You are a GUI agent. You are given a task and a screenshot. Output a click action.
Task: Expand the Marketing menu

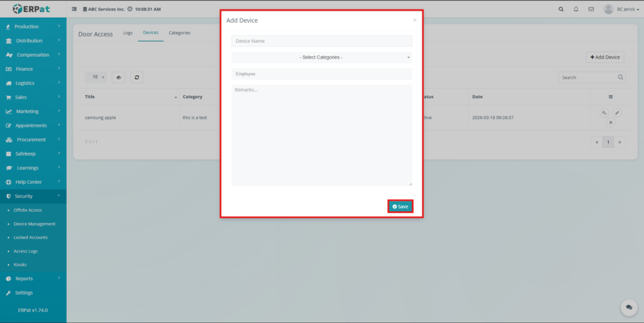[x=33, y=111]
